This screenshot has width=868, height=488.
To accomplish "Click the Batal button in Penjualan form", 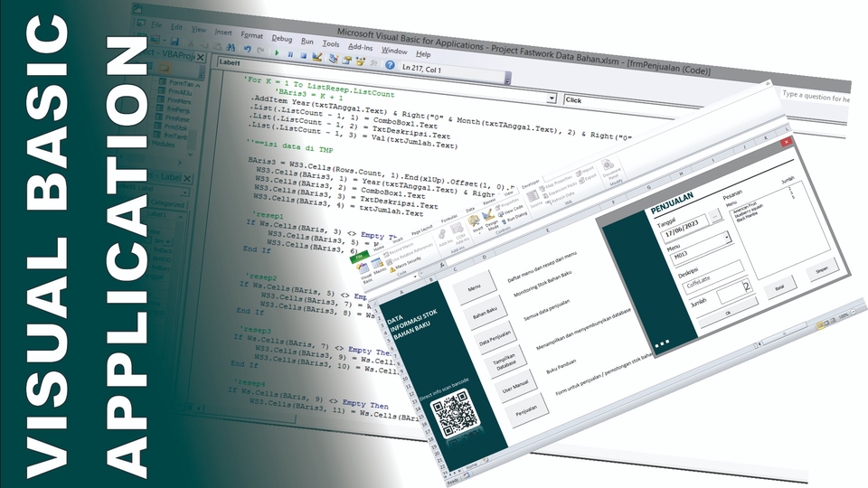I will (779, 287).
